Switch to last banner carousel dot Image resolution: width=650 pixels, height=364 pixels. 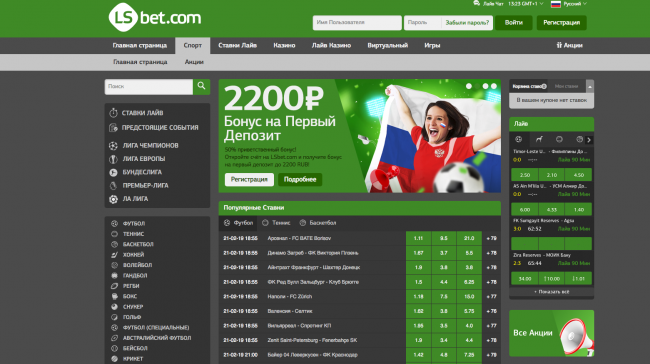(x=494, y=86)
